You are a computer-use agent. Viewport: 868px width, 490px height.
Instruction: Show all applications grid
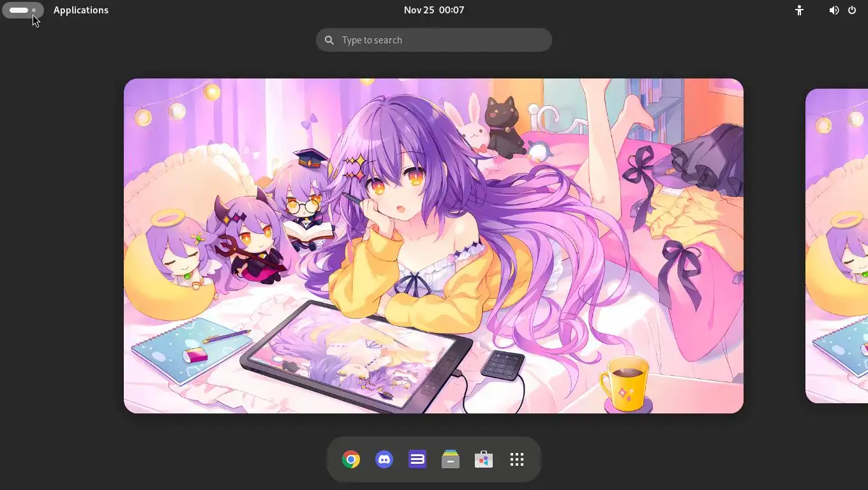pyautogui.click(x=517, y=459)
